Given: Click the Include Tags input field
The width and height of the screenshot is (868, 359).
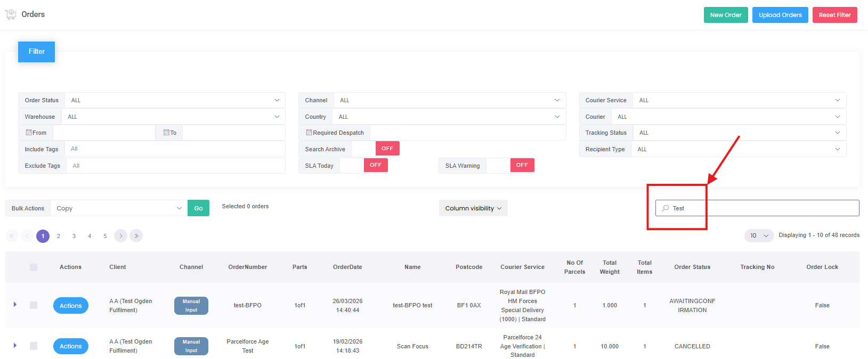Looking at the screenshot, I should [x=175, y=149].
